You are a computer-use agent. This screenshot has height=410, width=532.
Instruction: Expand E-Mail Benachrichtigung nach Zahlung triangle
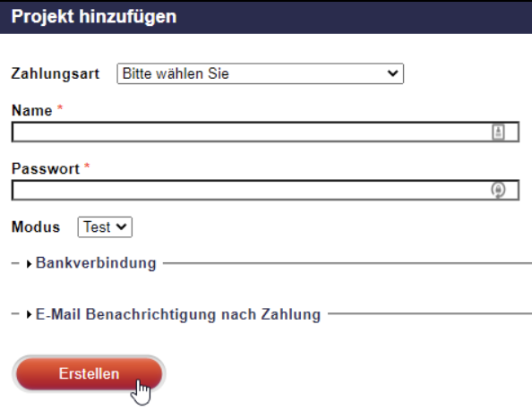point(29,315)
